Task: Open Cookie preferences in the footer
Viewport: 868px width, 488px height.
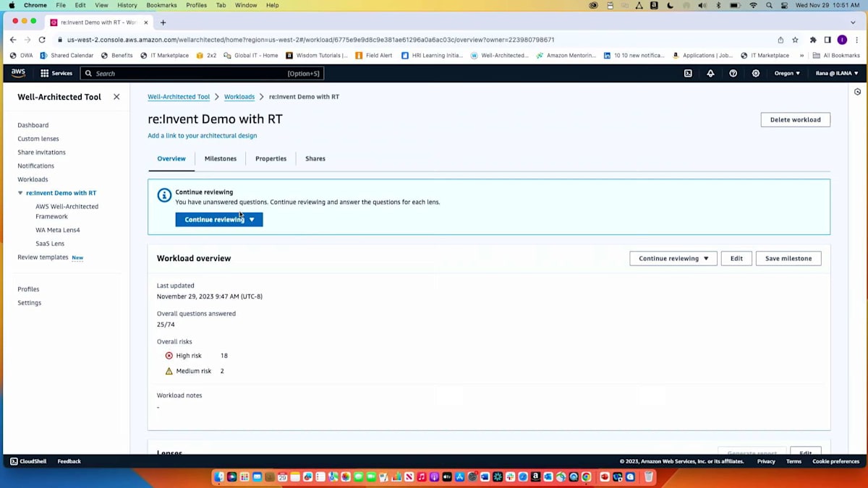Action: click(835, 461)
